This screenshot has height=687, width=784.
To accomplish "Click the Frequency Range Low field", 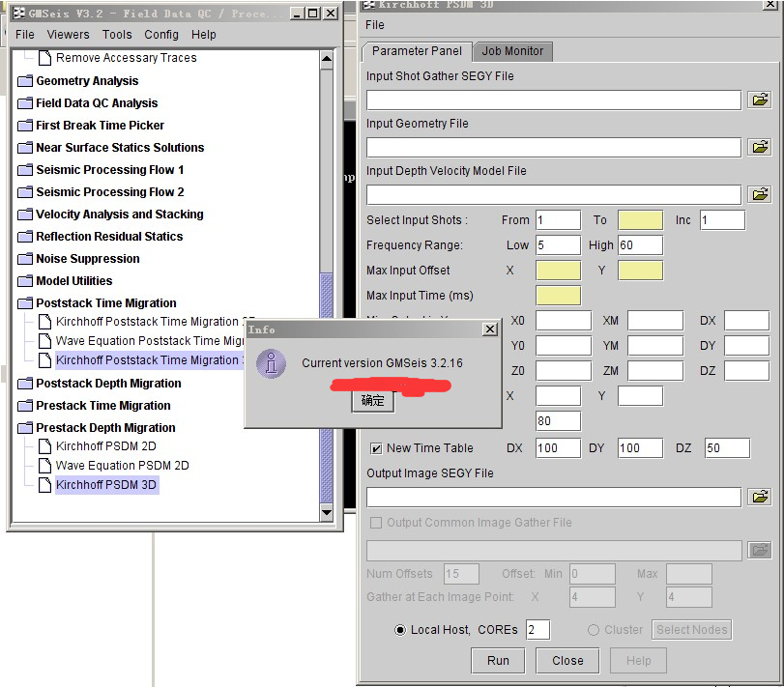I will pyautogui.click(x=559, y=245).
